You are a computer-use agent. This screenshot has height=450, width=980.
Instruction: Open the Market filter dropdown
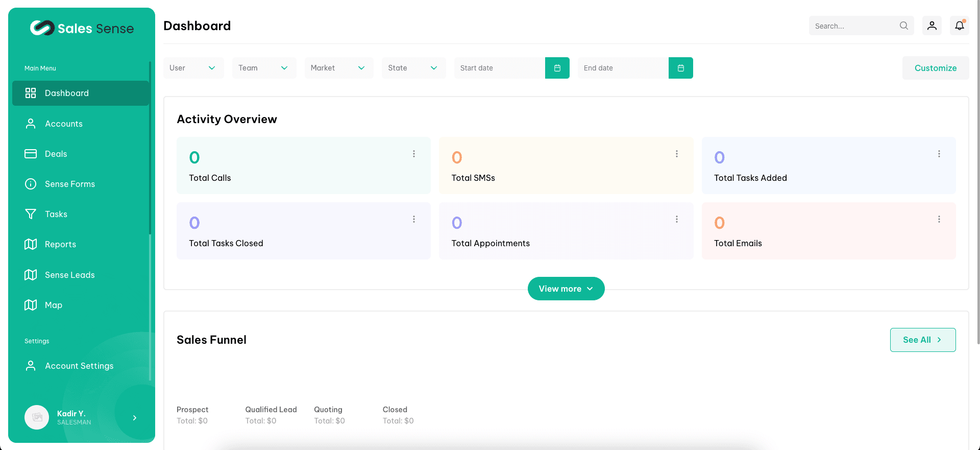[339, 68]
